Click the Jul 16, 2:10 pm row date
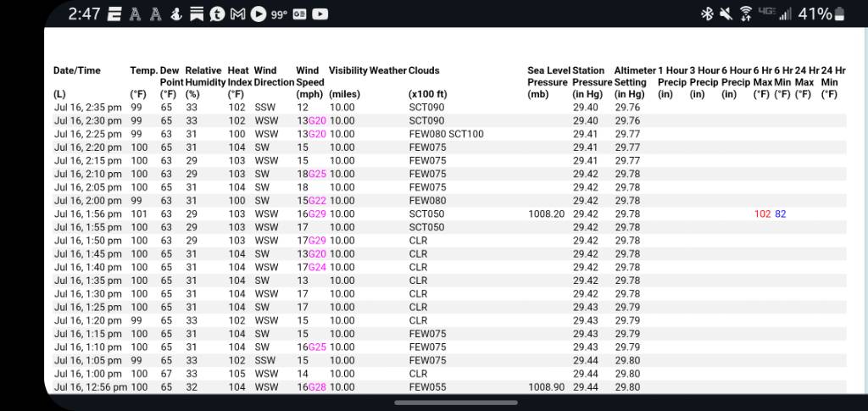The height and width of the screenshot is (411, 868). click(87, 174)
